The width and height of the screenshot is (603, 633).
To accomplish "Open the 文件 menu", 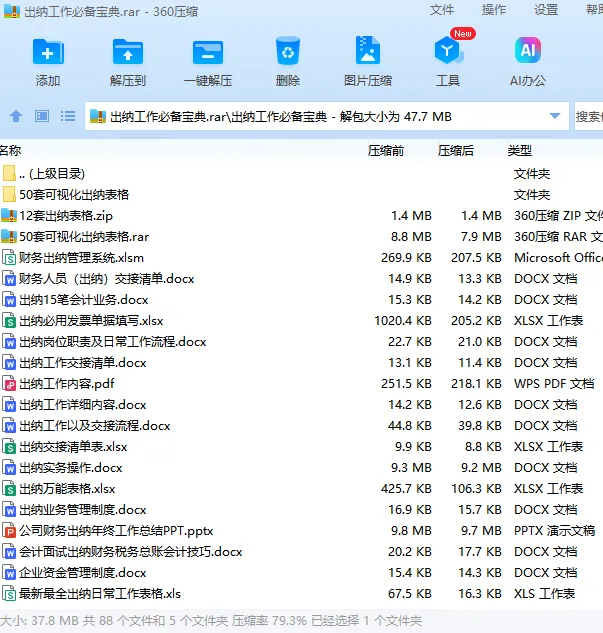I will click(x=442, y=10).
